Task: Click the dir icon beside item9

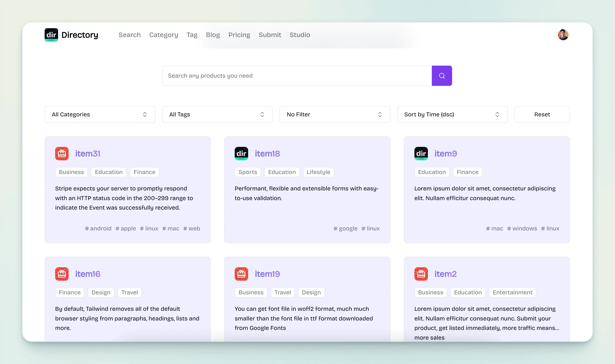Action: point(421,154)
